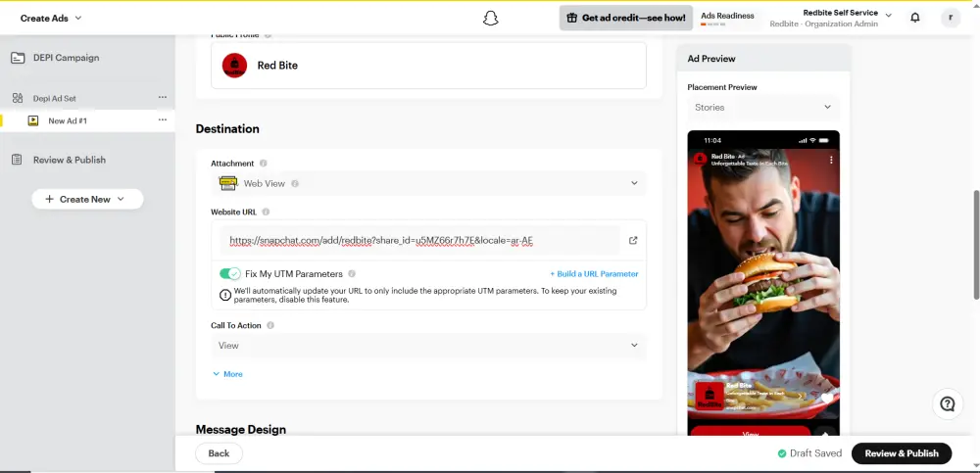The width and height of the screenshot is (980, 473).
Task: Click the black Review & Publish button
Action: click(x=902, y=453)
